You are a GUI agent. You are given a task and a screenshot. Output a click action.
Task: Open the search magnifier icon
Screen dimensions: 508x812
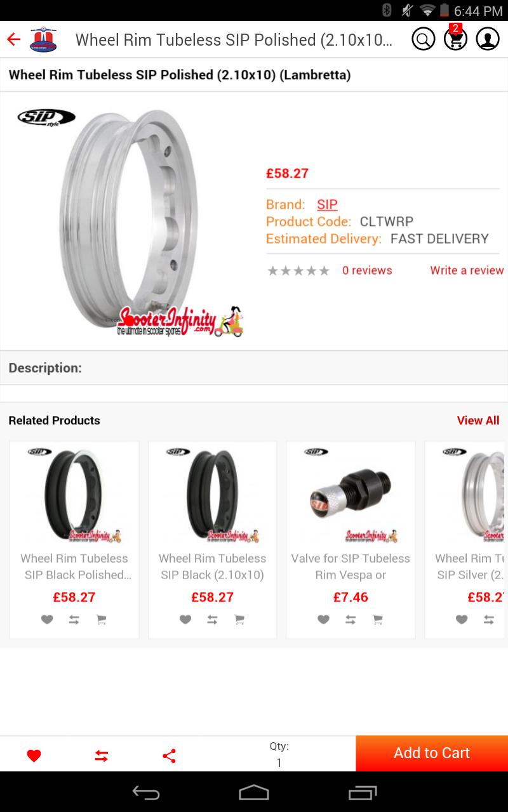(x=423, y=39)
